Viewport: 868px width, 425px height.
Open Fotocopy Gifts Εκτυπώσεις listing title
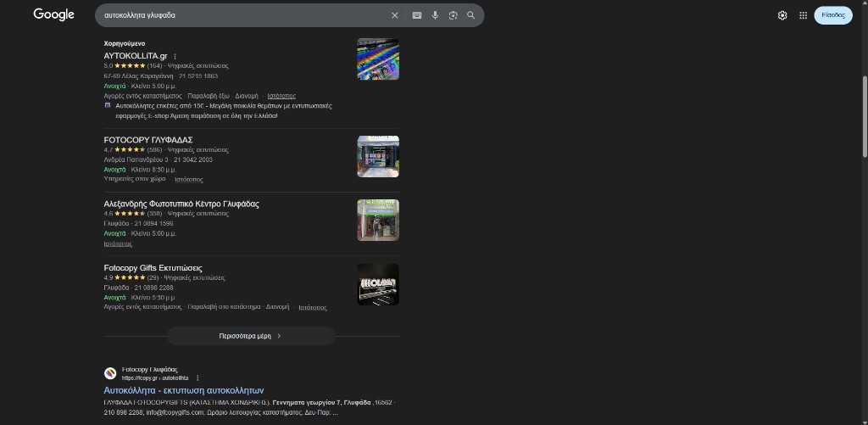(153, 268)
